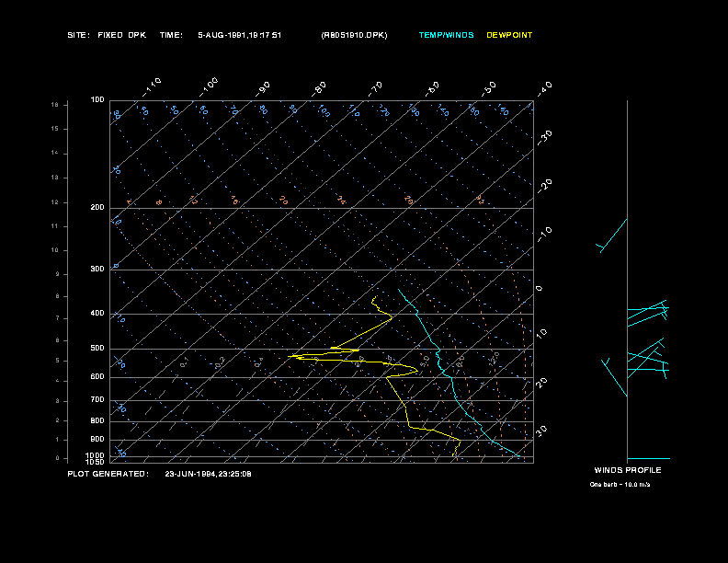
Task: Click the uppermost wind barb in winds profile
Action: pos(612,236)
